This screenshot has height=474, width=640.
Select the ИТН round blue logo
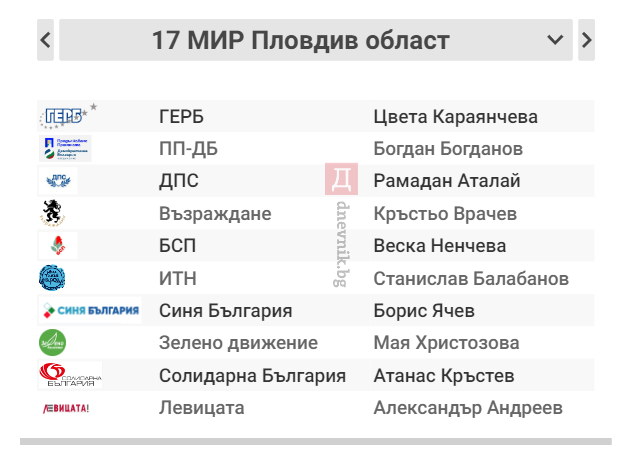[52, 278]
